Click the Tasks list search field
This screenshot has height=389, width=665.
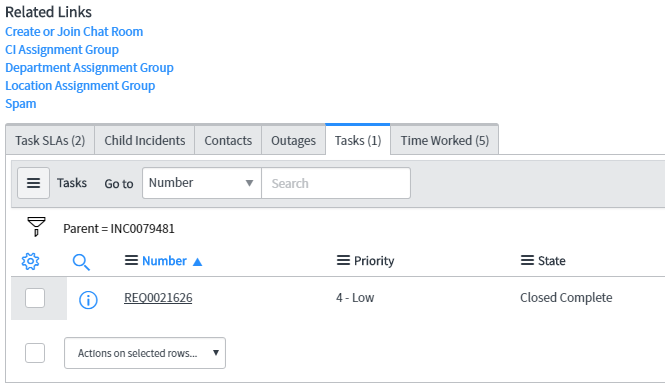336,183
